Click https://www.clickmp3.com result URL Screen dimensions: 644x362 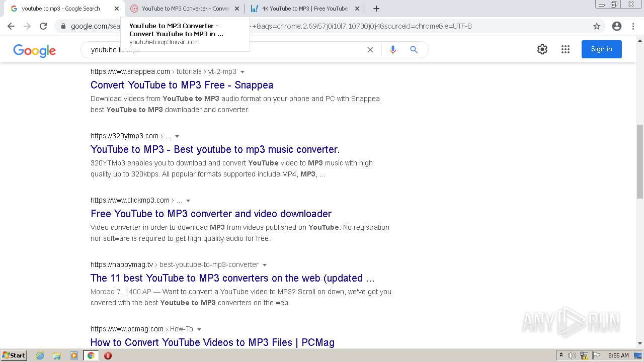point(130,200)
